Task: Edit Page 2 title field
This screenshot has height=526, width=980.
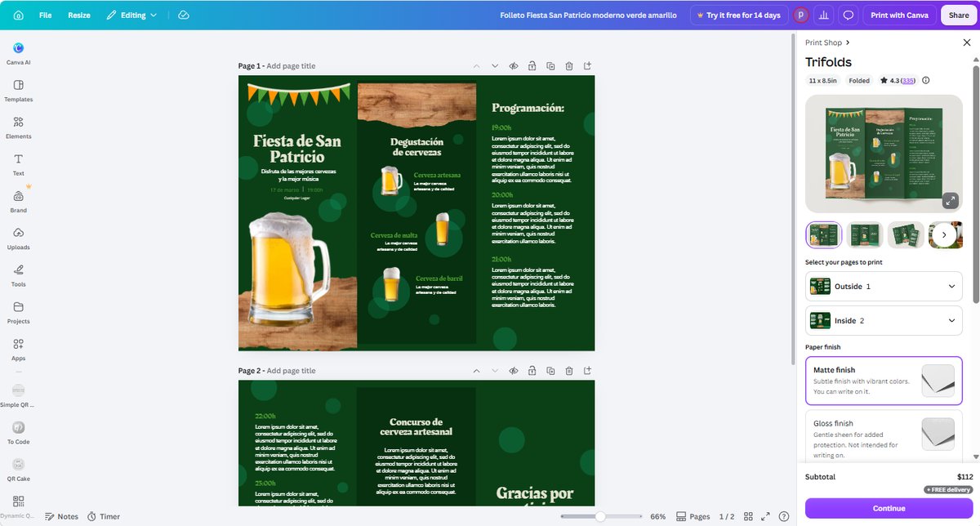Action: pyautogui.click(x=291, y=371)
